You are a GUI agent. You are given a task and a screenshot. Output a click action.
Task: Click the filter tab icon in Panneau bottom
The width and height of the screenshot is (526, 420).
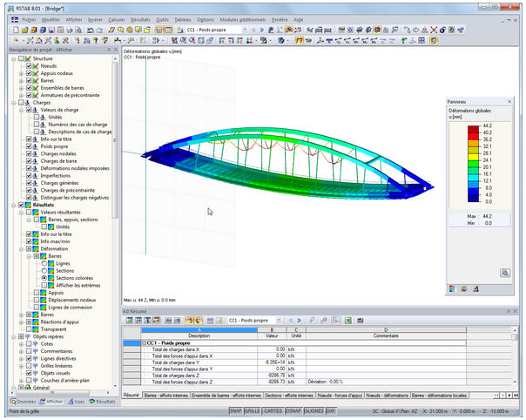[475, 288]
